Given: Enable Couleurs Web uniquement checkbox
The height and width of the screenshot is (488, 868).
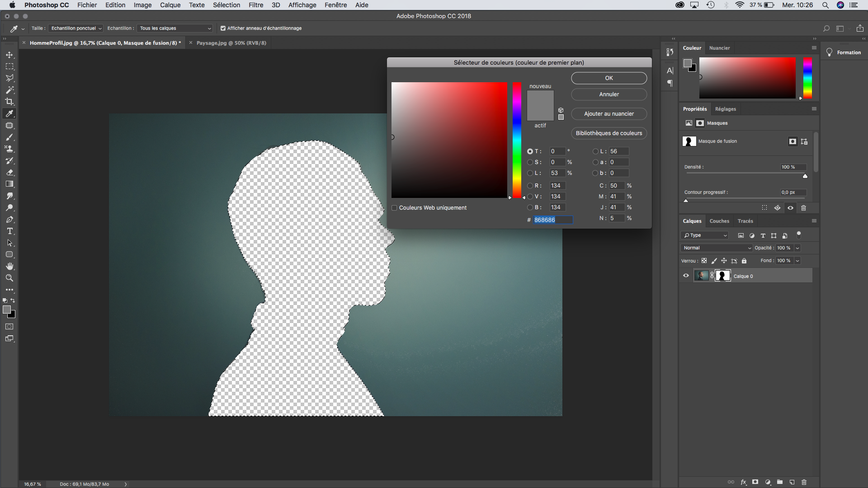Looking at the screenshot, I should [x=394, y=207].
